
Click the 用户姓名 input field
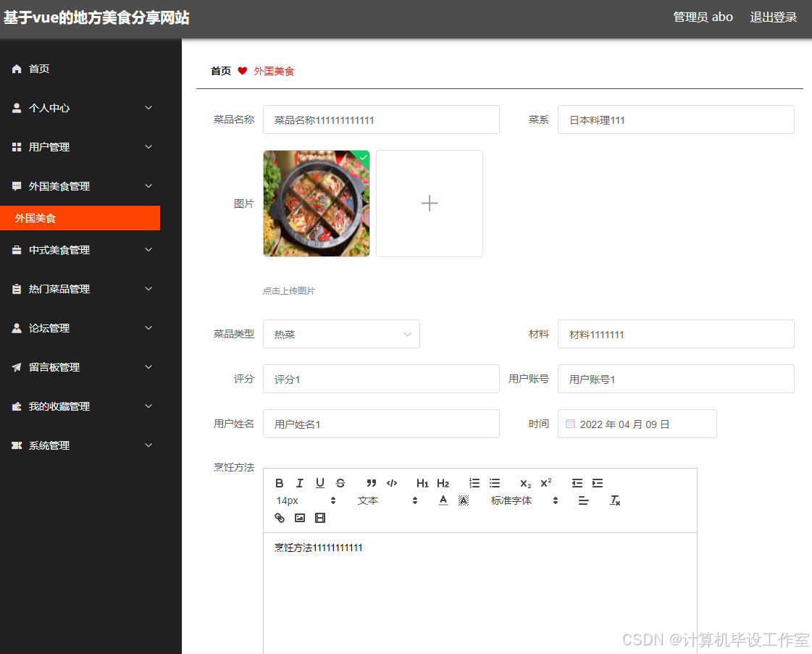tap(381, 424)
